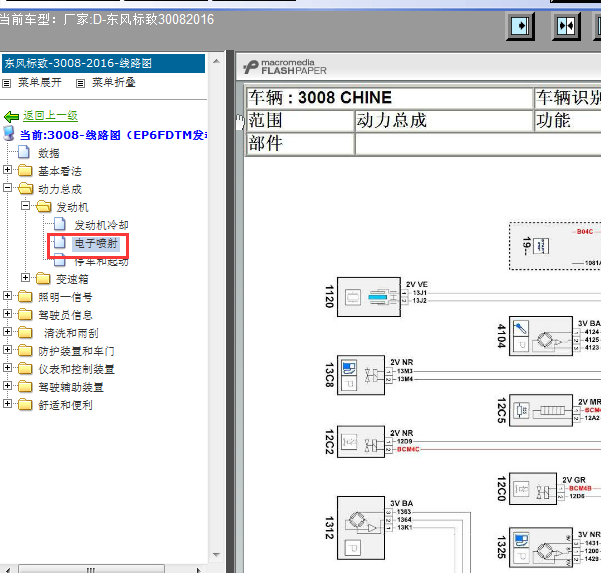601x573 pixels.
Task: Click the 部件 table cell
Action: (x=300, y=144)
